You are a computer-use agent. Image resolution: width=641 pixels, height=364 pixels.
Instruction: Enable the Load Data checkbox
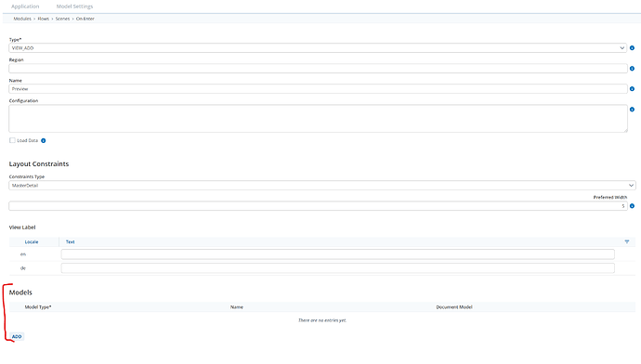tap(12, 140)
